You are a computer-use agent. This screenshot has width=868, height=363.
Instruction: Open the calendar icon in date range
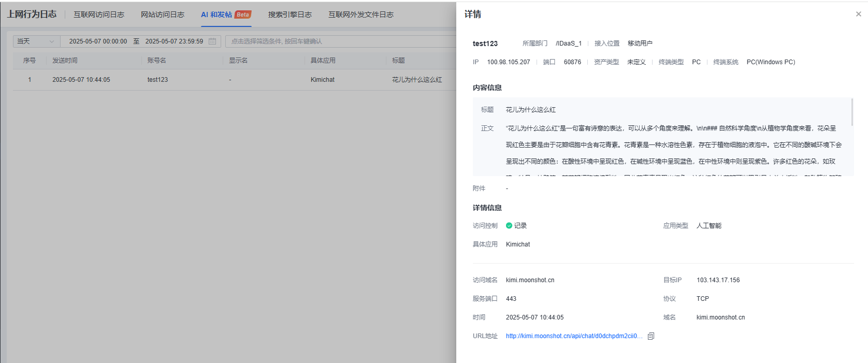[x=212, y=41]
